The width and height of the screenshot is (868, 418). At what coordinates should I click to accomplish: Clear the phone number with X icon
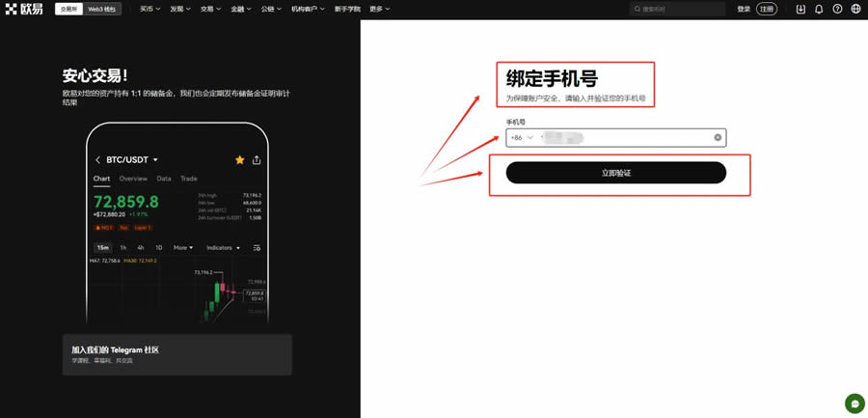click(718, 138)
